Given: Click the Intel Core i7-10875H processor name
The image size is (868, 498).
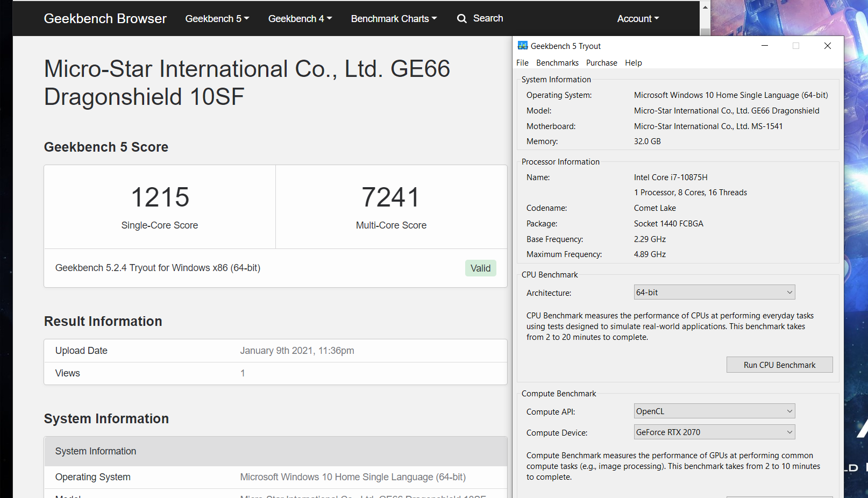Looking at the screenshot, I should point(671,177).
